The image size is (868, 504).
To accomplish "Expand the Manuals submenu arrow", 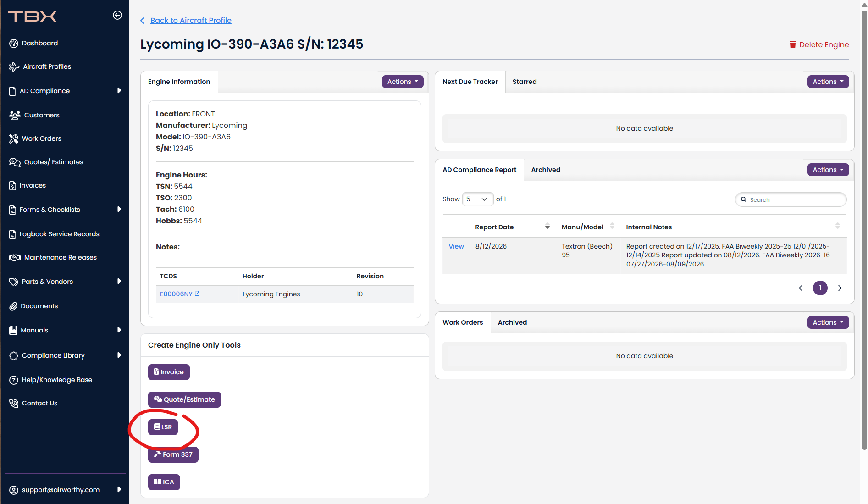I will click(x=119, y=330).
